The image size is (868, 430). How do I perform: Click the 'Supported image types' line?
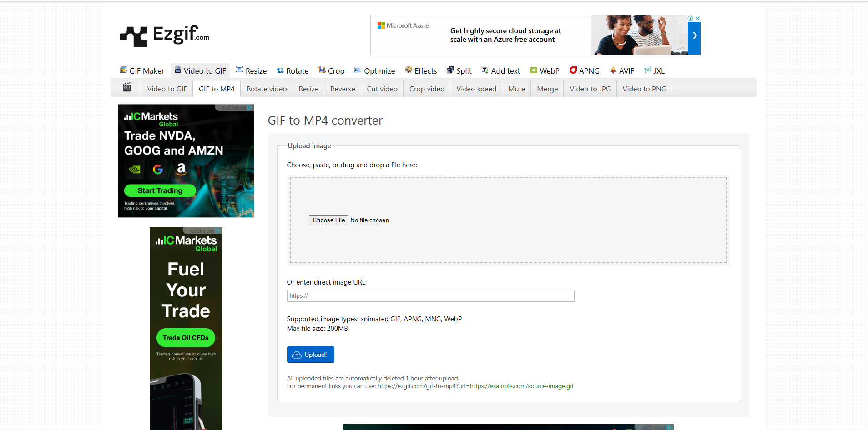[374, 319]
